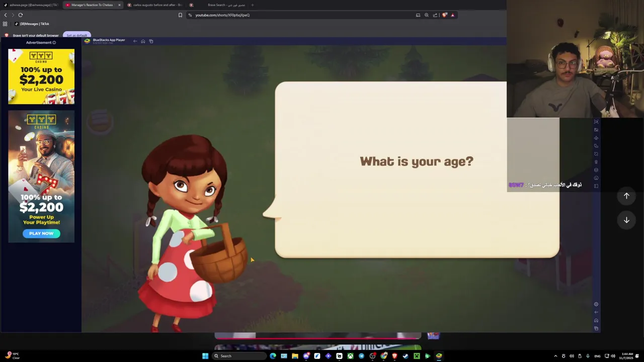The image size is (644, 362).
Task: Open BlueStacks settings gear in sidebar
Action: pos(596,304)
